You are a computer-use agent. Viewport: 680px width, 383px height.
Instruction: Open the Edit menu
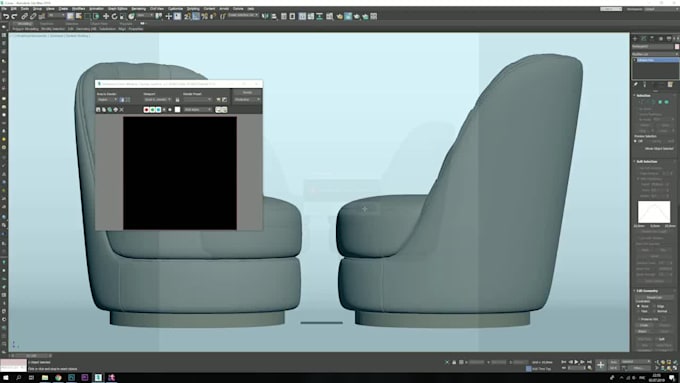(x=13, y=9)
